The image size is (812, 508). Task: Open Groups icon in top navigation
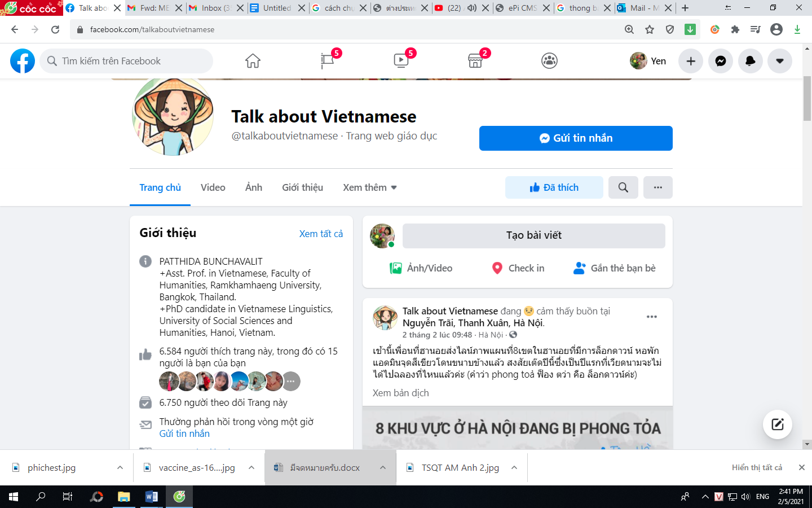549,61
